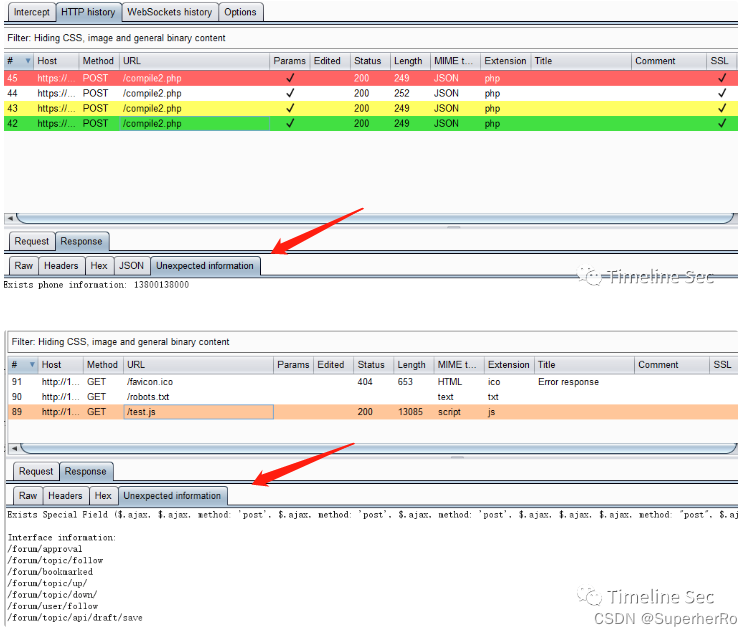Viewport: 752px width, 636px height.
Task: Sort upper table by # column arrow
Action: [x=28, y=61]
